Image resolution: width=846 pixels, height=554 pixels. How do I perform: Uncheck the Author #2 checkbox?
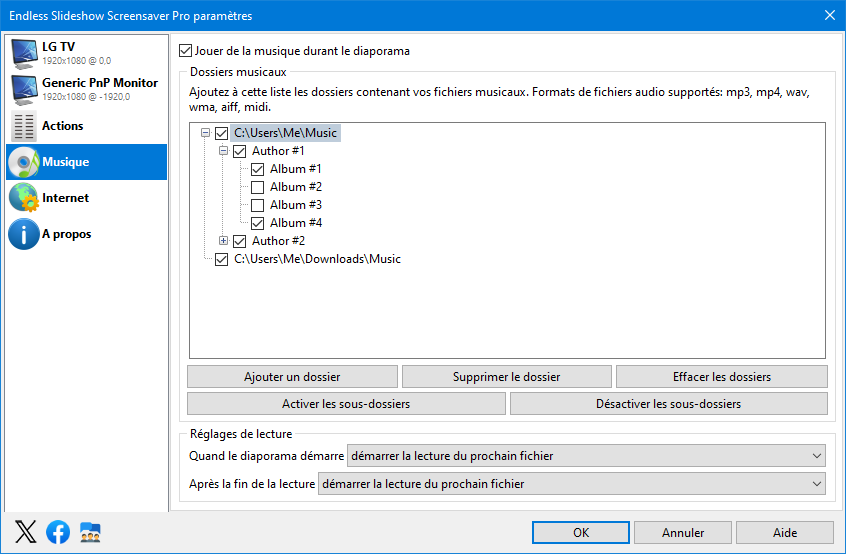[240, 241]
